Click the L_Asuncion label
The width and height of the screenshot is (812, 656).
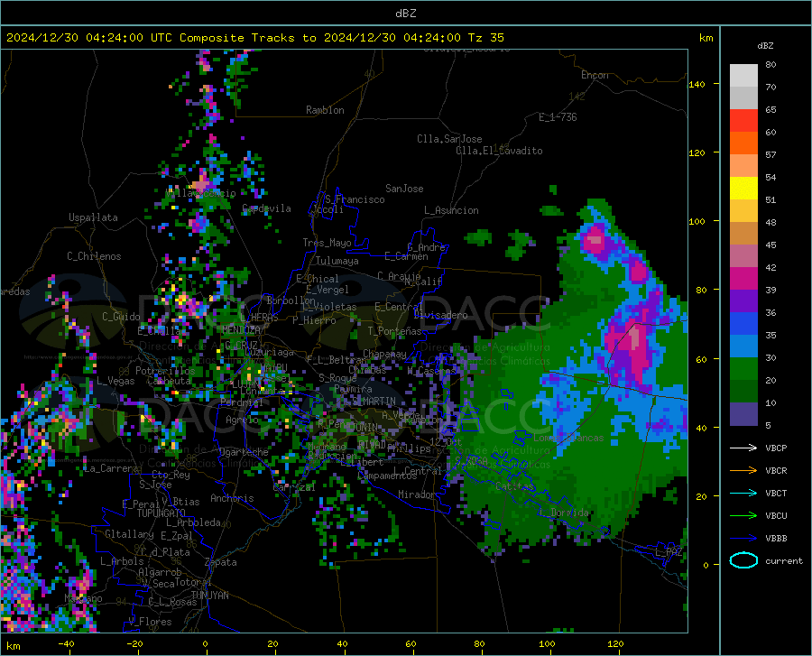click(x=451, y=210)
